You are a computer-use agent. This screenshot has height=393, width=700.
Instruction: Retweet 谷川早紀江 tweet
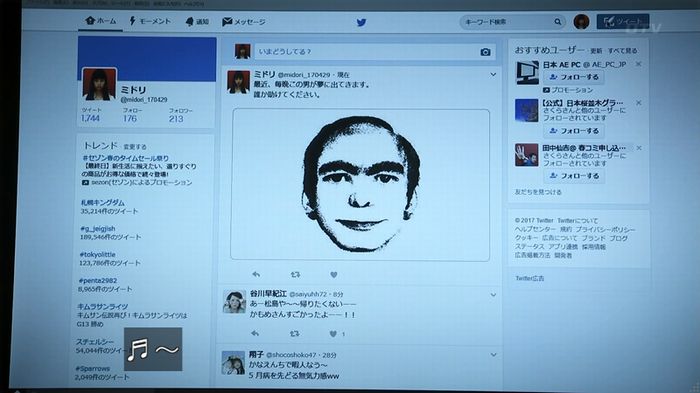tap(295, 334)
